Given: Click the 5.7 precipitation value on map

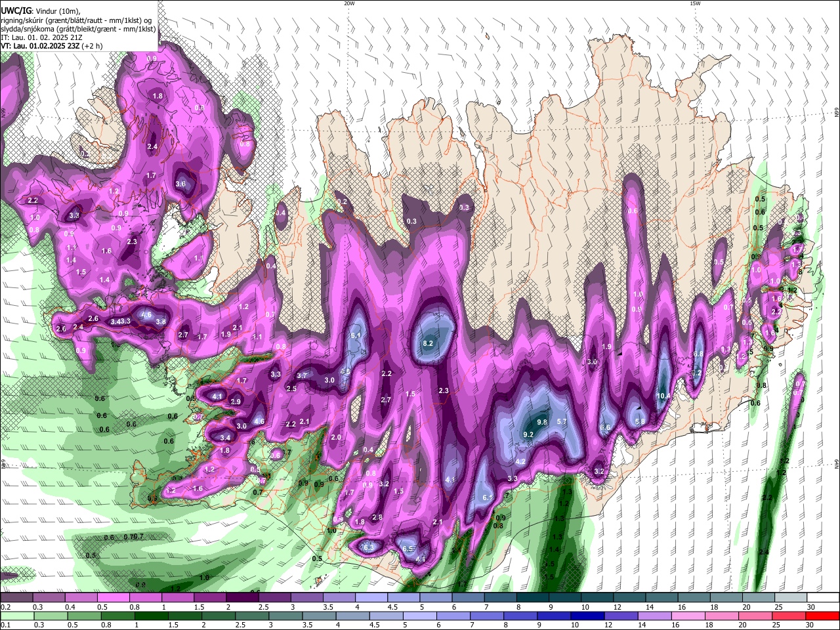Looking at the screenshot, I should [562, 421].
